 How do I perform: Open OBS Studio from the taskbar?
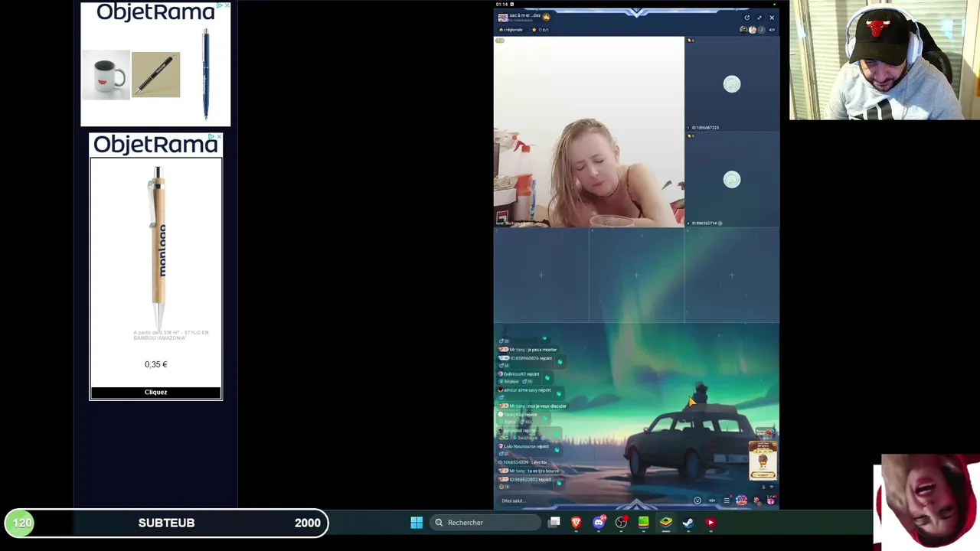(x=621, y=523)
